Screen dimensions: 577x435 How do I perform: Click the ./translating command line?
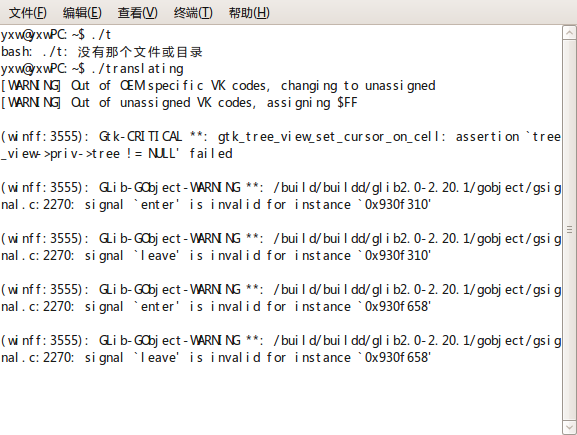92,68
